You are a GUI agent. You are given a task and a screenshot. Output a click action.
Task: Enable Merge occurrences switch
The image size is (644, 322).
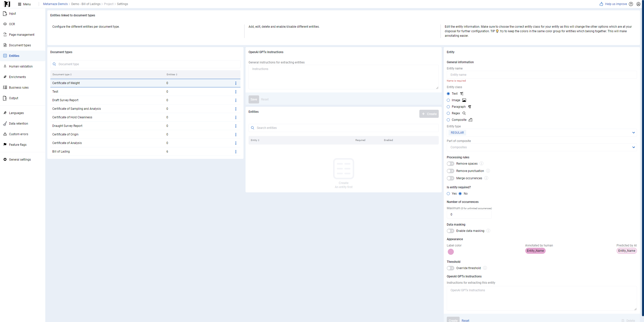pyautogui.click(x=450, y=178)
